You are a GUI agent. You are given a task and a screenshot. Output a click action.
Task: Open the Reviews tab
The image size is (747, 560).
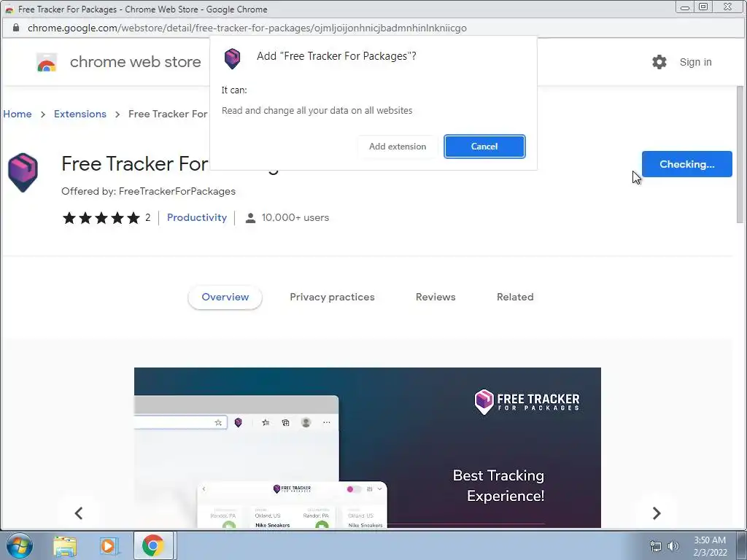436,297
